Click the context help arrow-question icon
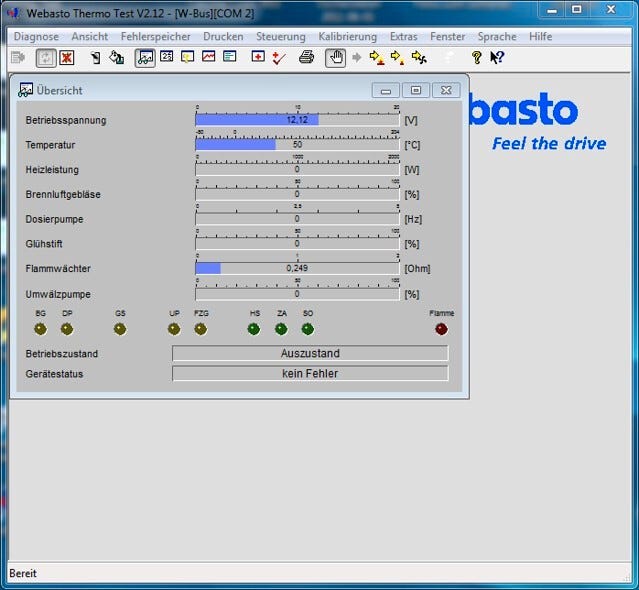 497,58
